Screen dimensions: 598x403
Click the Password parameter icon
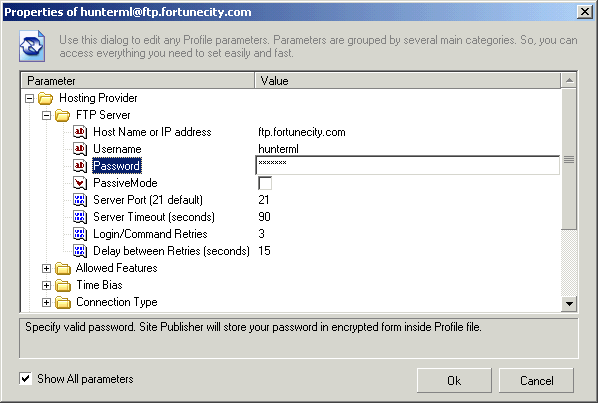[x=80, y=166]
